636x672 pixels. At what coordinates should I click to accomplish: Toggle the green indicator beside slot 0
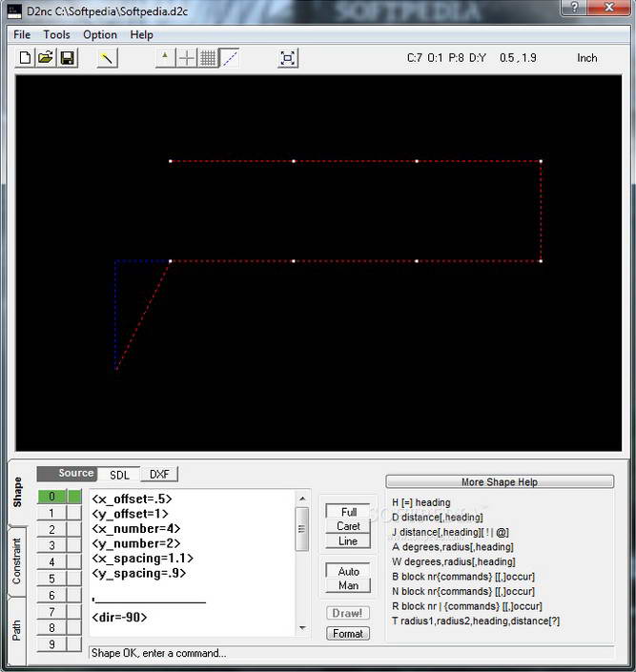click(x=74, y=497)
